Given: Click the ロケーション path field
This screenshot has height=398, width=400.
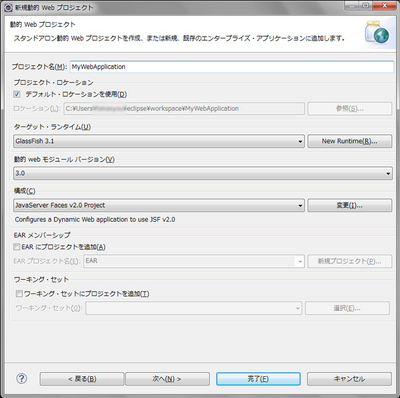Looking at the screenshot, I should coord(184,109).
